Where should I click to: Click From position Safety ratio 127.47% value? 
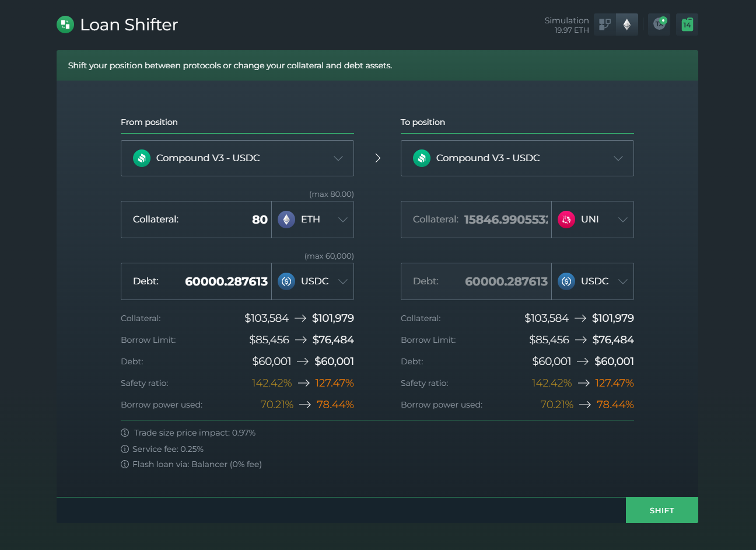click(x=334, y=383)
